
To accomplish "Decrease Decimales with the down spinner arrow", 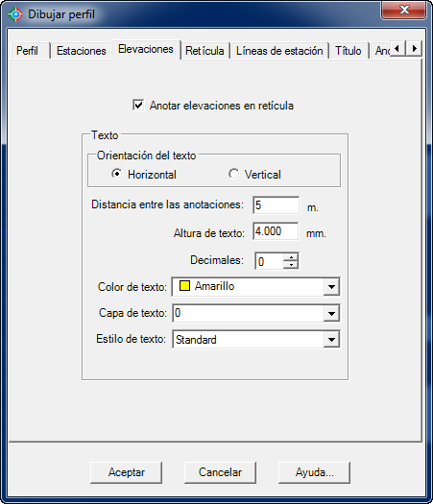I will [291, 265].
